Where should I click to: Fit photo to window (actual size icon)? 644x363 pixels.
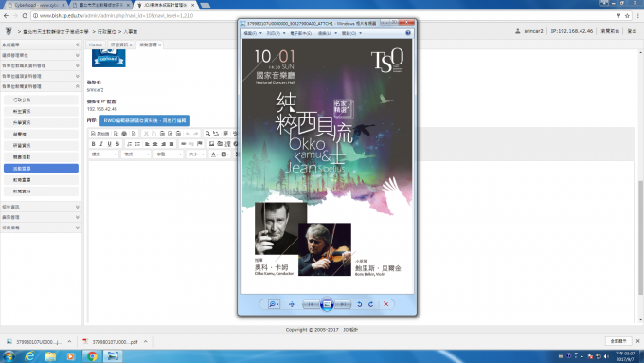292,304
